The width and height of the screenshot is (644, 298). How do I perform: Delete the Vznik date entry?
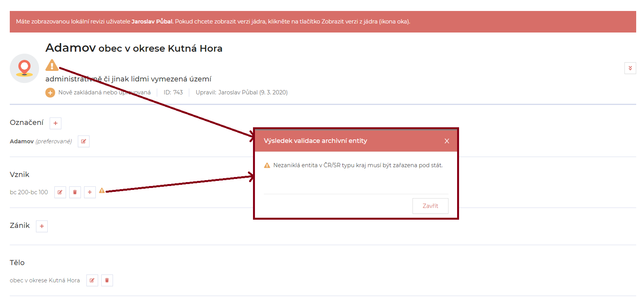click(75, 192)
